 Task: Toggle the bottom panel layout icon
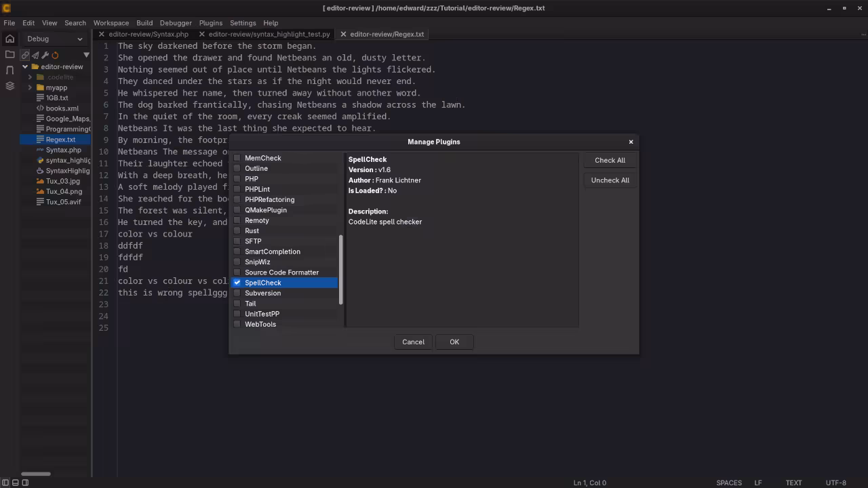pos(15,483)
